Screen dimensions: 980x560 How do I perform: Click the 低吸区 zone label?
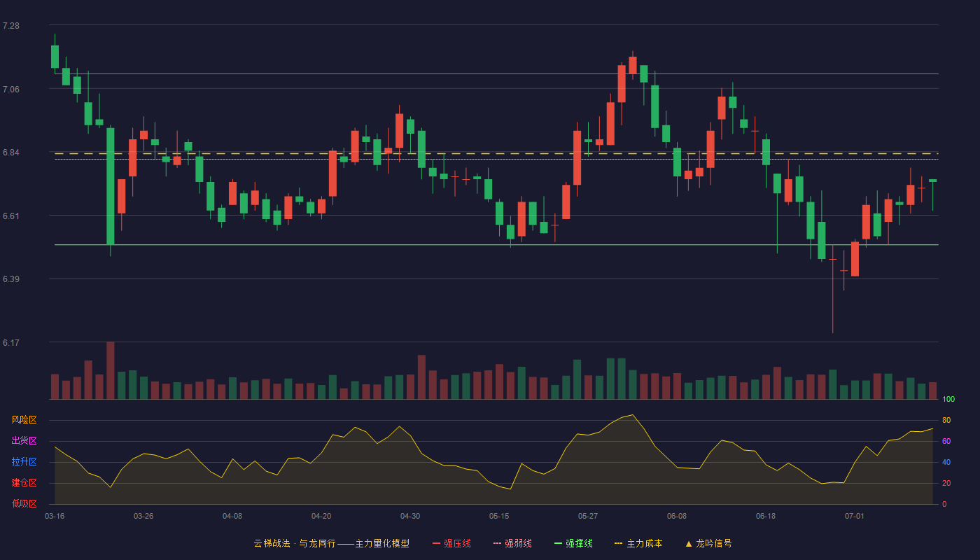tap(24, 503)
